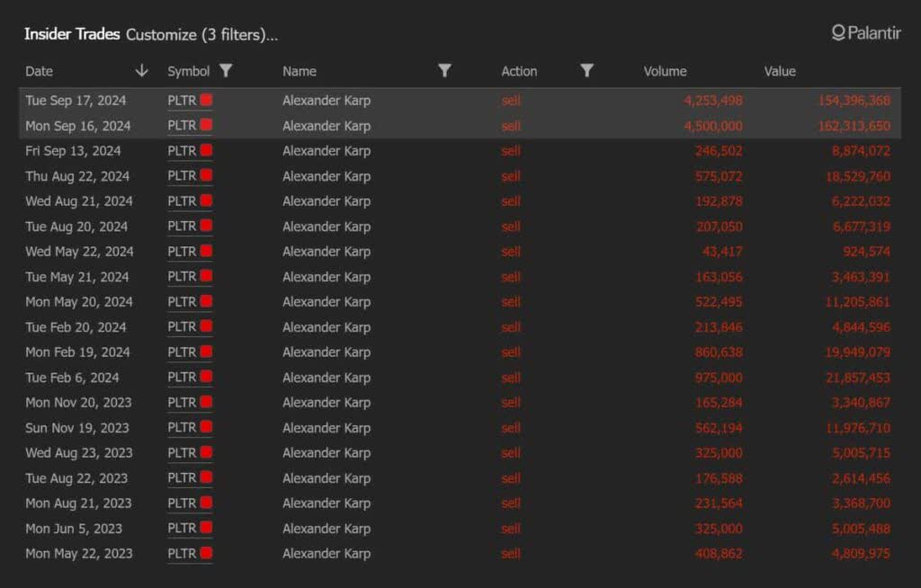Click PLTR red square on Aug 21, 2023 row

point(206,503)
